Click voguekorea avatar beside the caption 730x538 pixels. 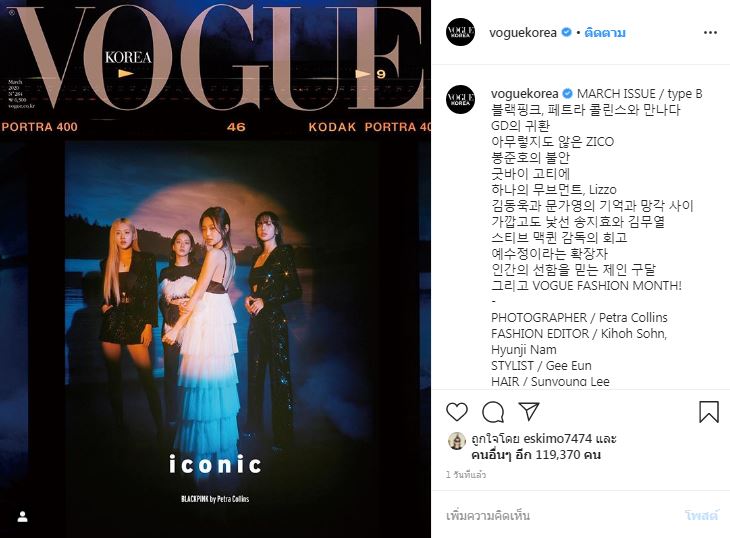coord(460,99)
